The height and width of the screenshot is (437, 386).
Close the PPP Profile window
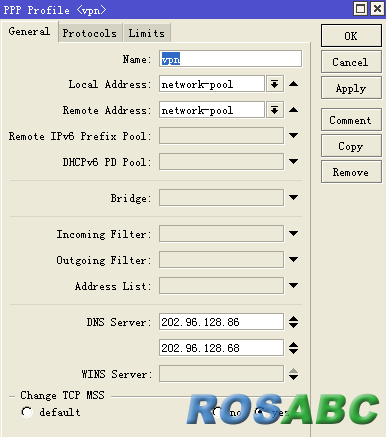click(x=377, y=9)
